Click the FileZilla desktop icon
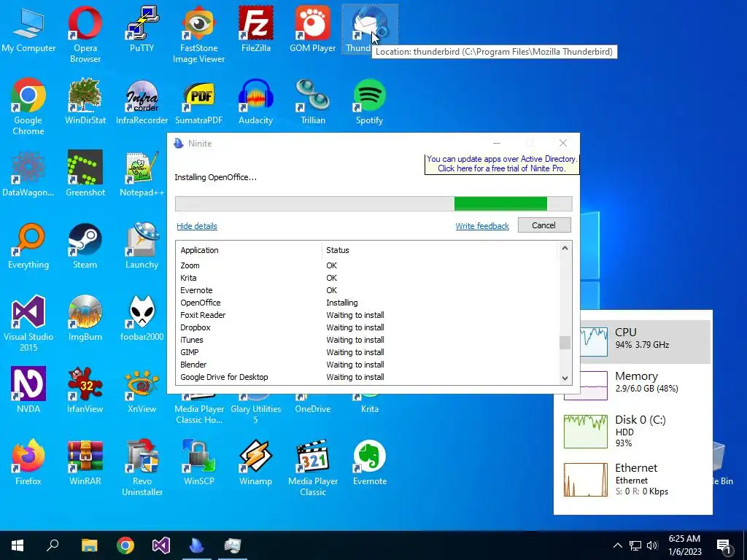 click(256, 28)
